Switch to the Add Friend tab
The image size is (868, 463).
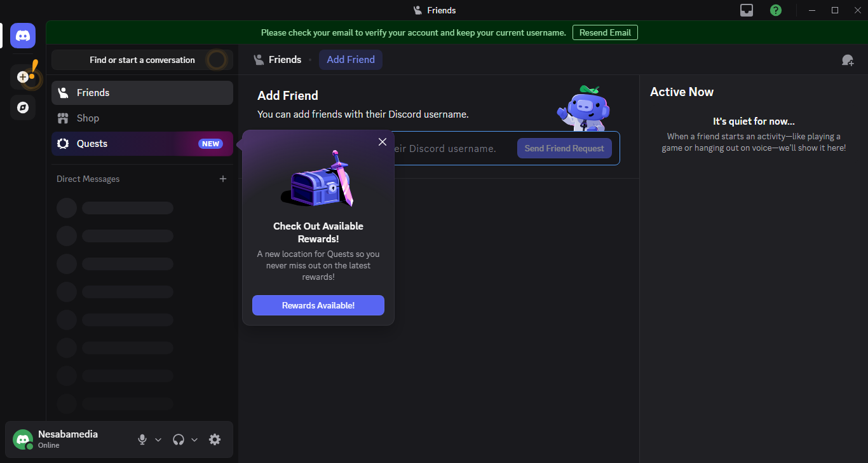point(351,60)
